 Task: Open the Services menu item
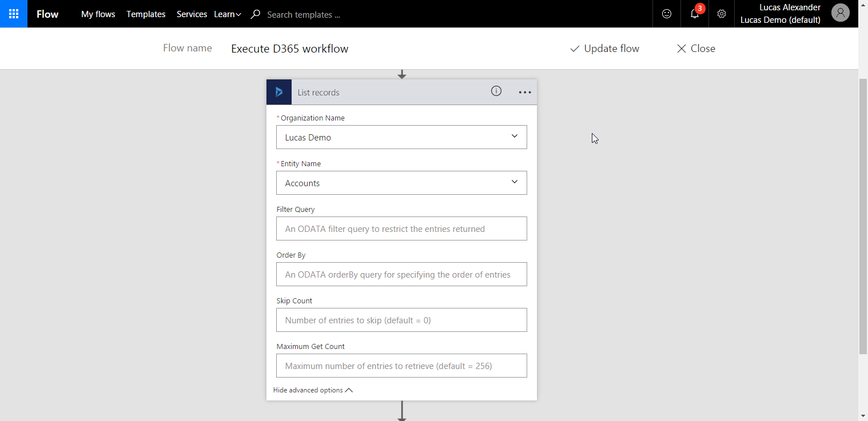192,14
